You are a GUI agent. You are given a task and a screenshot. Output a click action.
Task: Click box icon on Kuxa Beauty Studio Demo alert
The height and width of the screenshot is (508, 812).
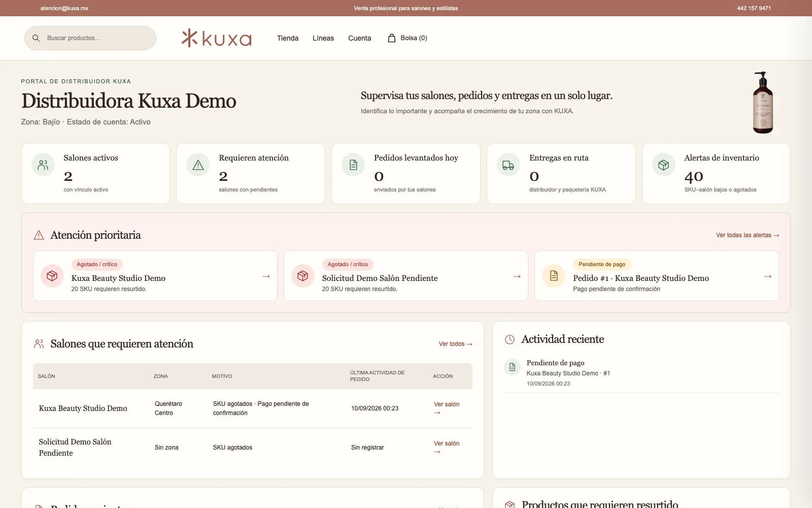52,276
